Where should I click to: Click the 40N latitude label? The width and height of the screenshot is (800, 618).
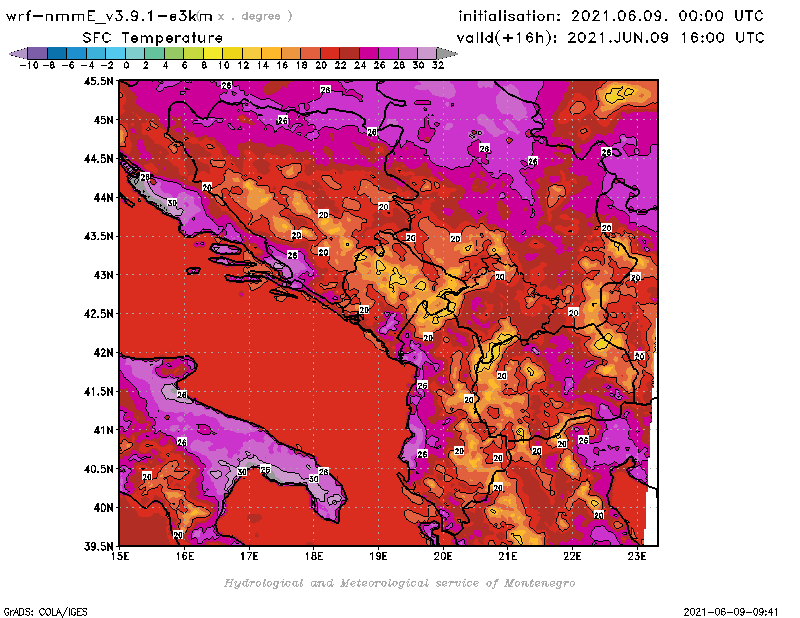(103, 508)
